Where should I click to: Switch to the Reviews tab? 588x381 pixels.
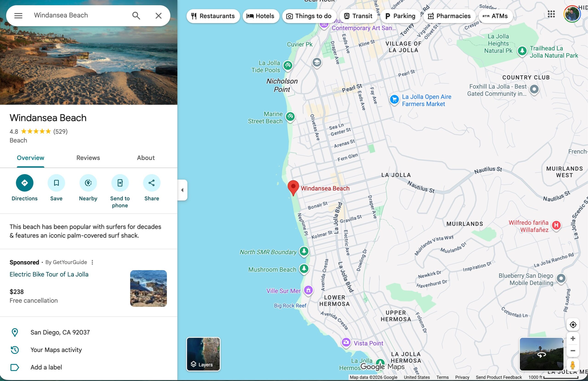pos(88,158)
